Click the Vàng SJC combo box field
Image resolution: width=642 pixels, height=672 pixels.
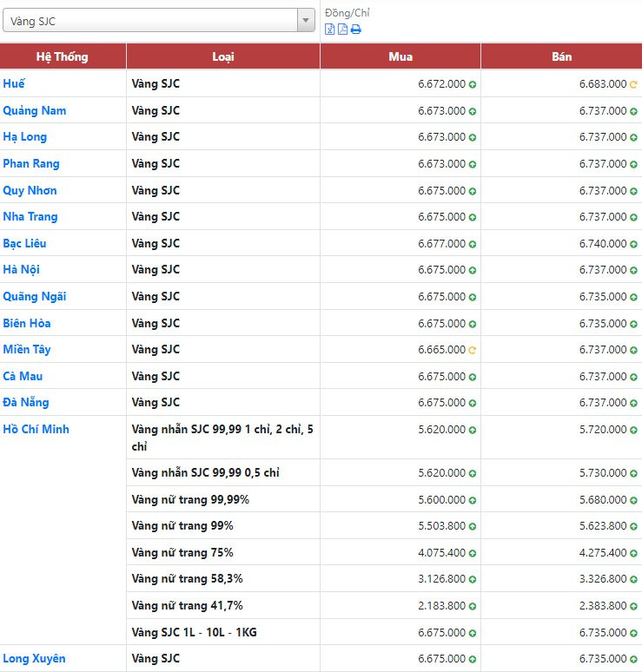click(x=159, y=20)
